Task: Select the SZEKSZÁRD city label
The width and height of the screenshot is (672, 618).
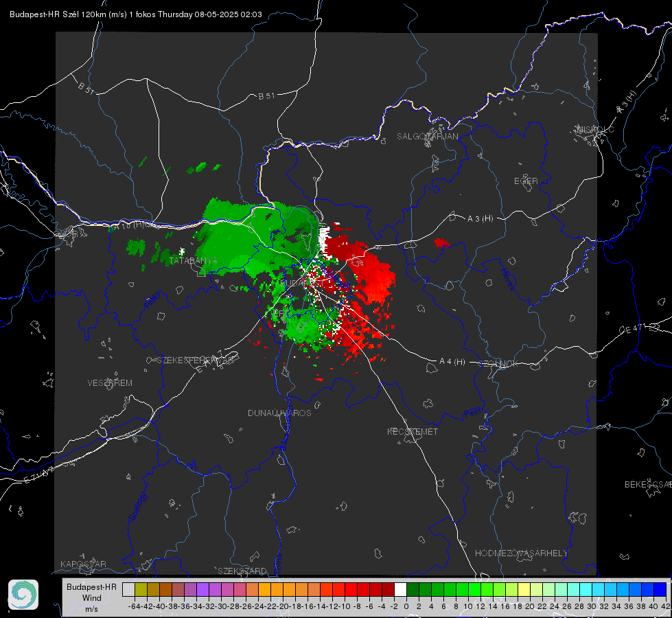Action: tap(242, 571)
